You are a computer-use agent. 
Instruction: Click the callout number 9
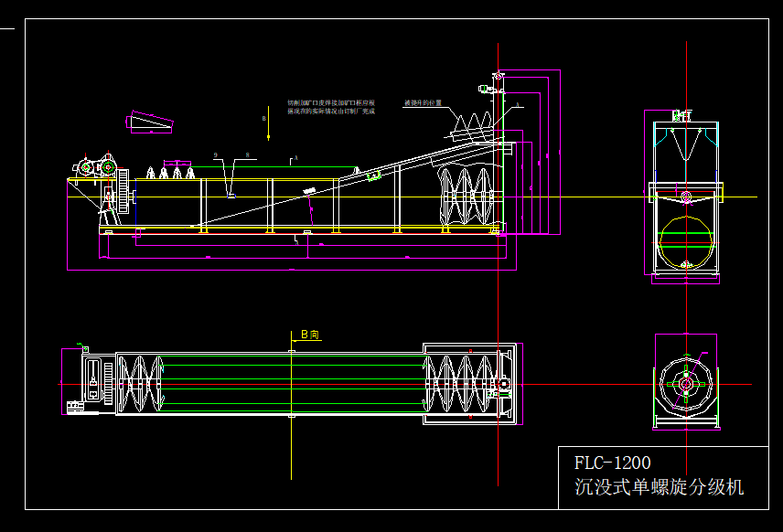(215, 155)
